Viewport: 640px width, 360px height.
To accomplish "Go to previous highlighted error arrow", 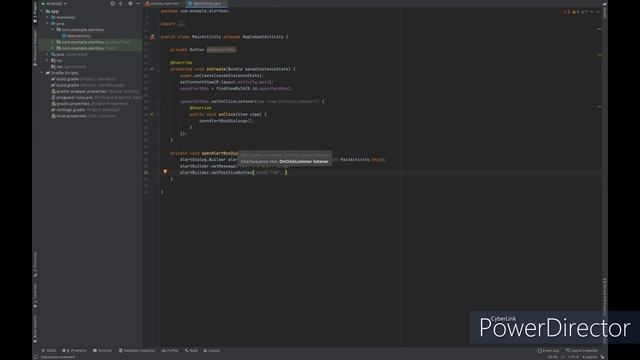I will 592,12.
